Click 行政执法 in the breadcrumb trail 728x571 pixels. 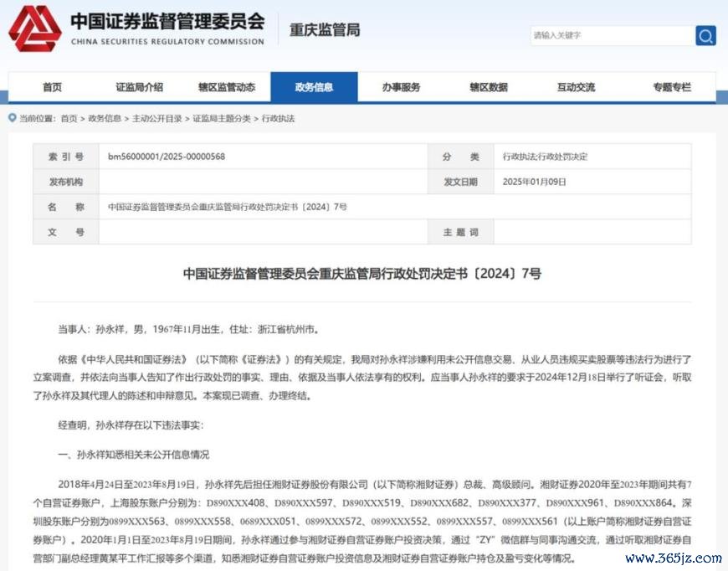click(279, 119)
